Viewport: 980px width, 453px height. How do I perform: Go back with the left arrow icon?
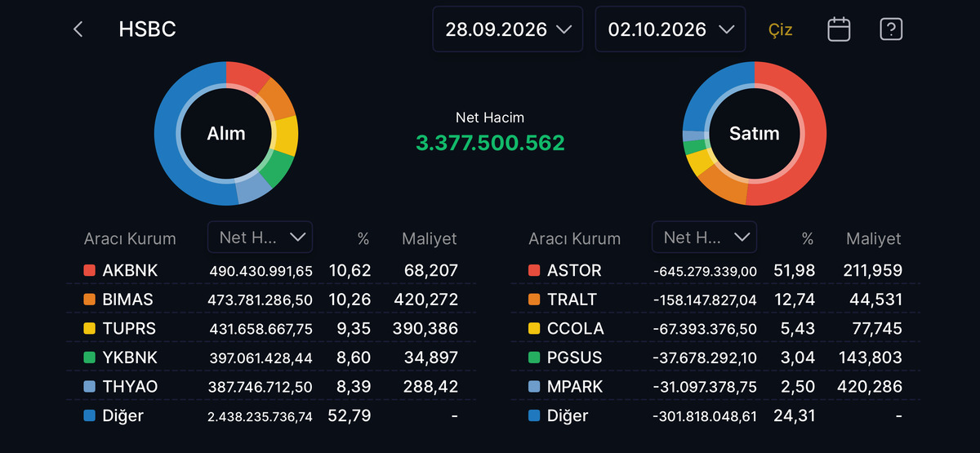click(x=78, y=29)
